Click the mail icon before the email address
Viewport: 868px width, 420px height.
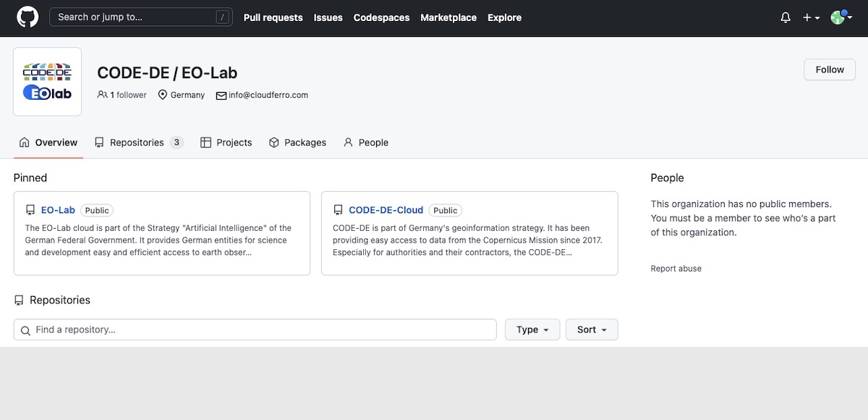pyautogui.click(x=220, y=94)
